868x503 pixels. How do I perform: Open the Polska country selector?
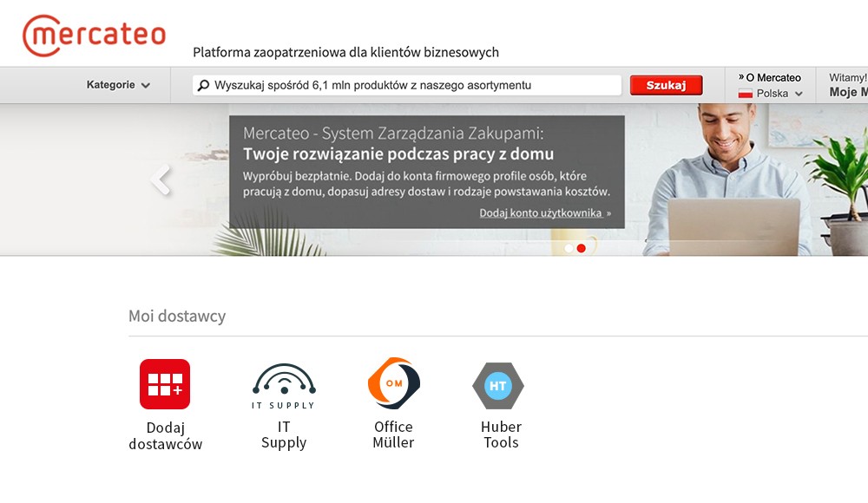point(772,94)
